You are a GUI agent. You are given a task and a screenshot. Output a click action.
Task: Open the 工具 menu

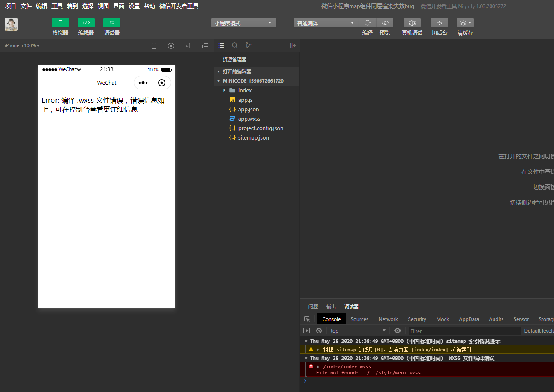coord(57,6)
